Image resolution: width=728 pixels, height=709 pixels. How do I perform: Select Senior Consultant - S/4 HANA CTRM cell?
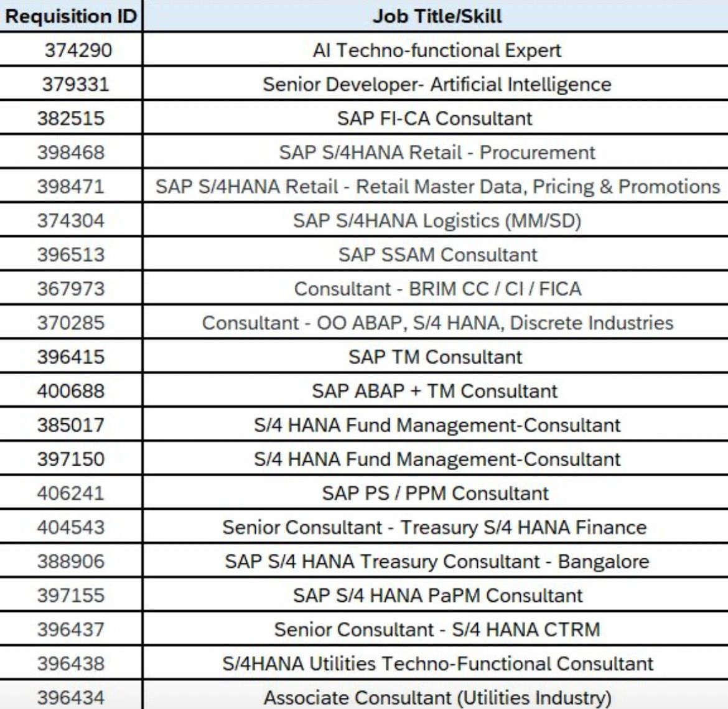(x=436, y=629)
